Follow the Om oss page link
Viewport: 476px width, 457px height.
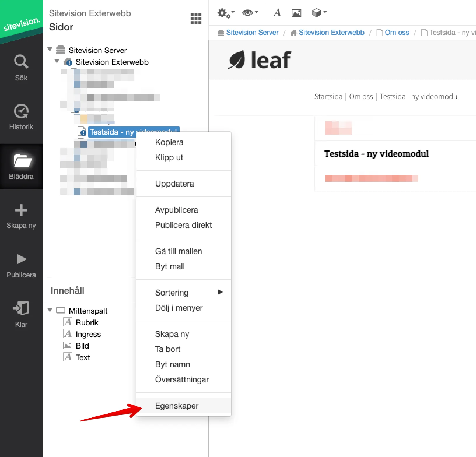tap(361, 96)
